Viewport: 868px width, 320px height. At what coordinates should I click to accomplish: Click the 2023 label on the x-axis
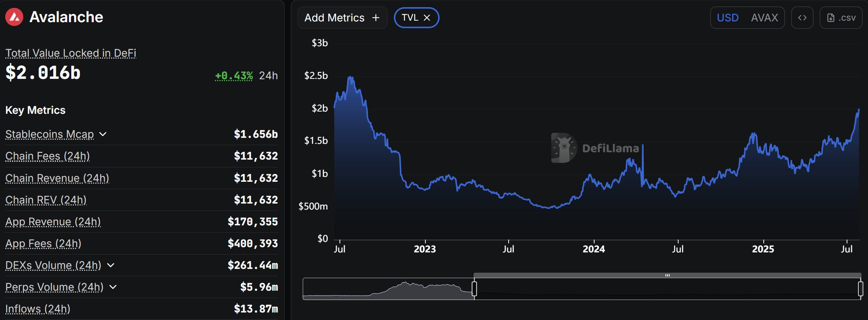(x=425, y=249)
